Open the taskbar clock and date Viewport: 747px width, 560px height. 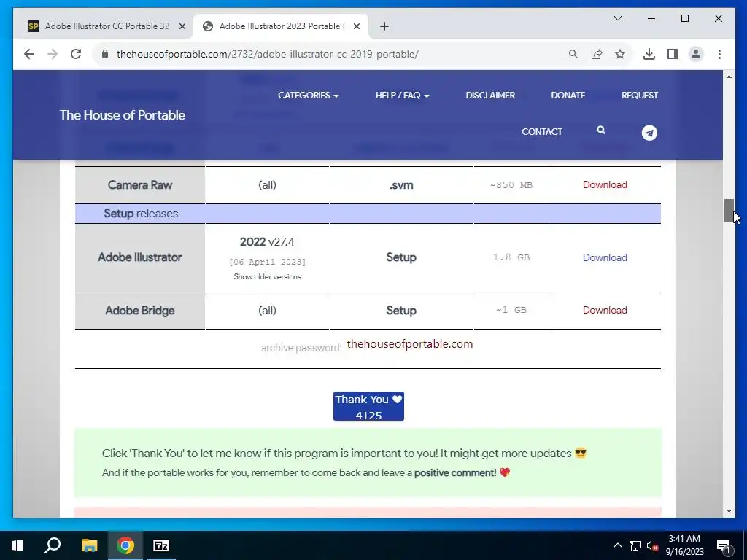pyautogui.click(x=684, y=545)
